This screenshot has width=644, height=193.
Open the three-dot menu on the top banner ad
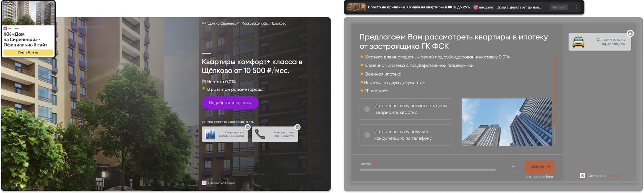(576, 7)
